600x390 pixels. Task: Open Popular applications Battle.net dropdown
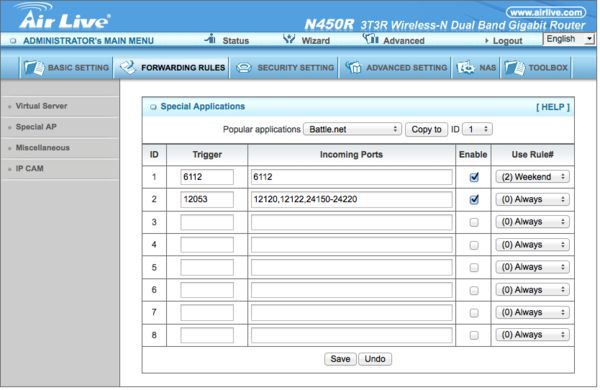tap(352, 129)
